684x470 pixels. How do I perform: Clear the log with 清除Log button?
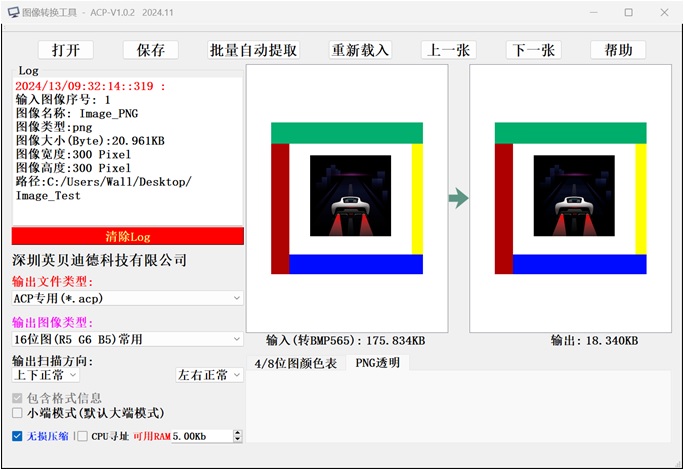point(128,236)
